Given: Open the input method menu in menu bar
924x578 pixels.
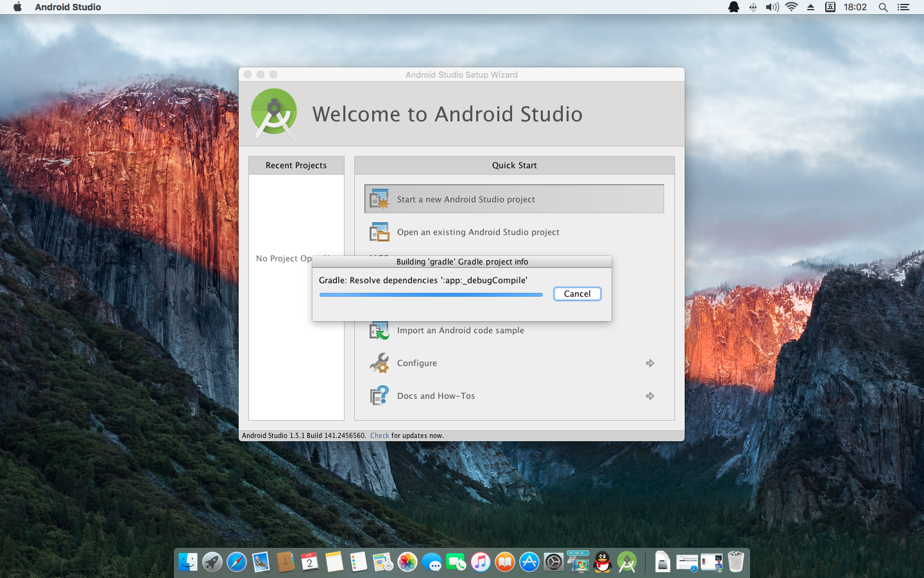Looking at the screenshot, I should 830,7.
